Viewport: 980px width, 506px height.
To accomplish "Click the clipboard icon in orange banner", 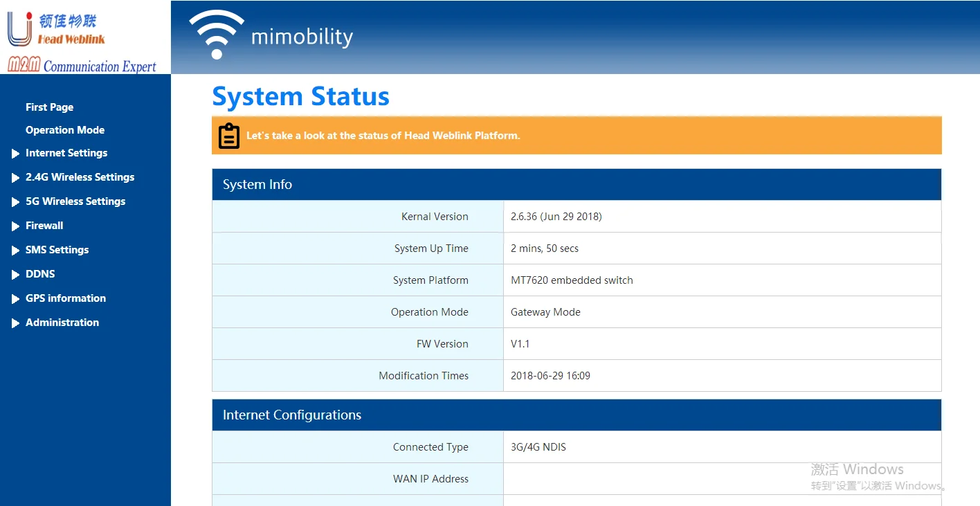I will [x=229, y=136].
